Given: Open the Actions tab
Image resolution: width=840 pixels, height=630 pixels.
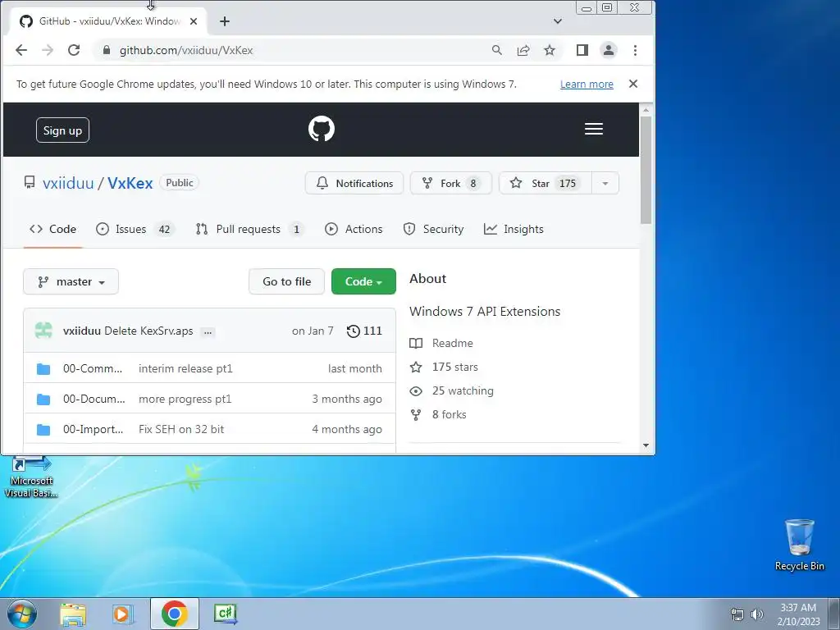Looking at the screenshot, I should pos(354,230).
